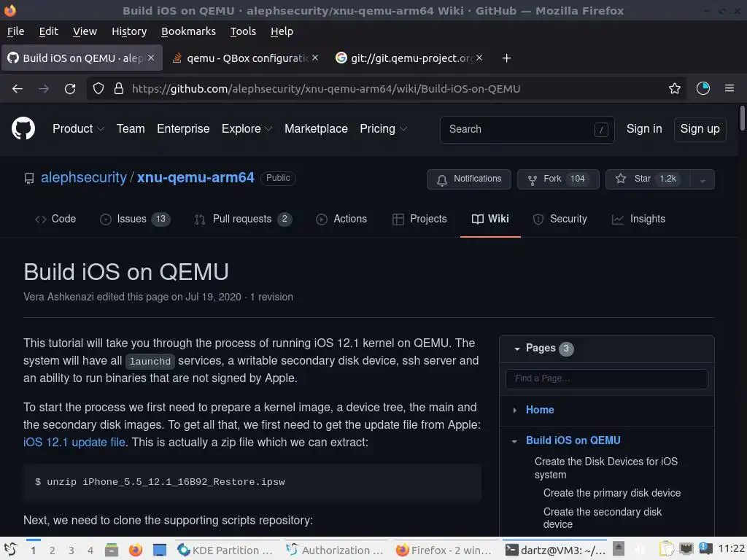Open the xnu-qemu-arm64 repository link
The image size is (747, 560).
[x=196, y=178]
